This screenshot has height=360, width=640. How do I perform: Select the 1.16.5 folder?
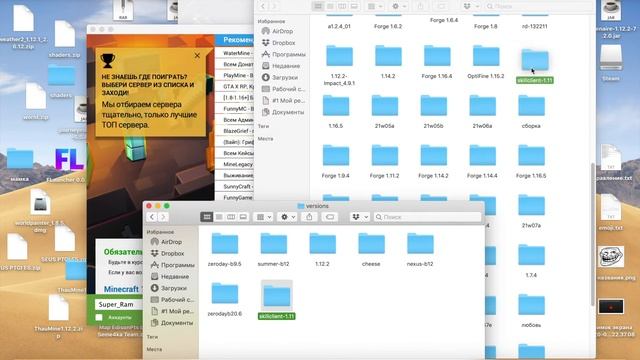tap(336, 112)
